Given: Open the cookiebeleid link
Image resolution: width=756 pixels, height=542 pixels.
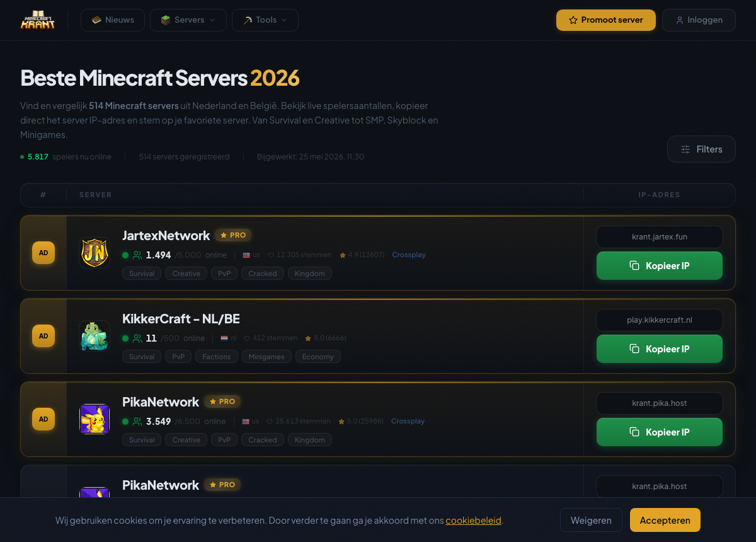Looking at the screenshot, I should point(474,521).
